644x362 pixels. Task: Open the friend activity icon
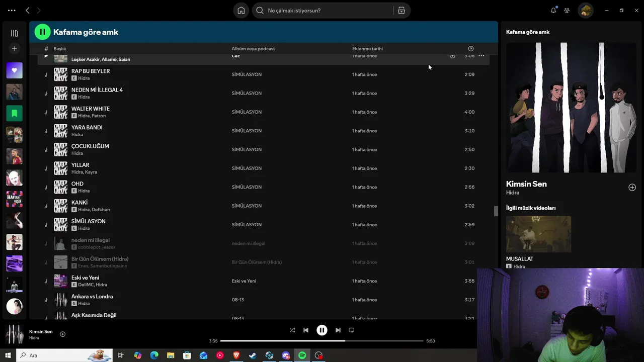567,10
